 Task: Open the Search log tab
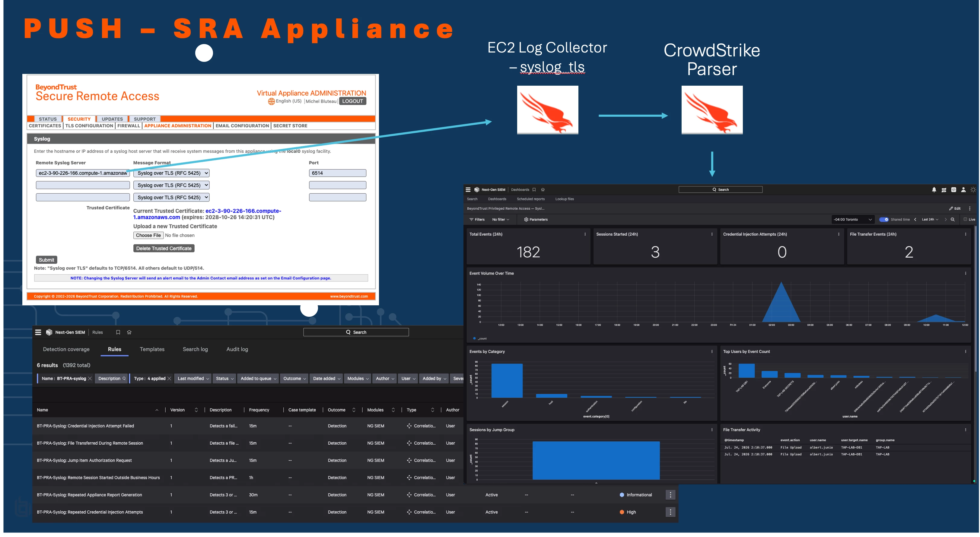pyautogui.click(x=195, y=349)
